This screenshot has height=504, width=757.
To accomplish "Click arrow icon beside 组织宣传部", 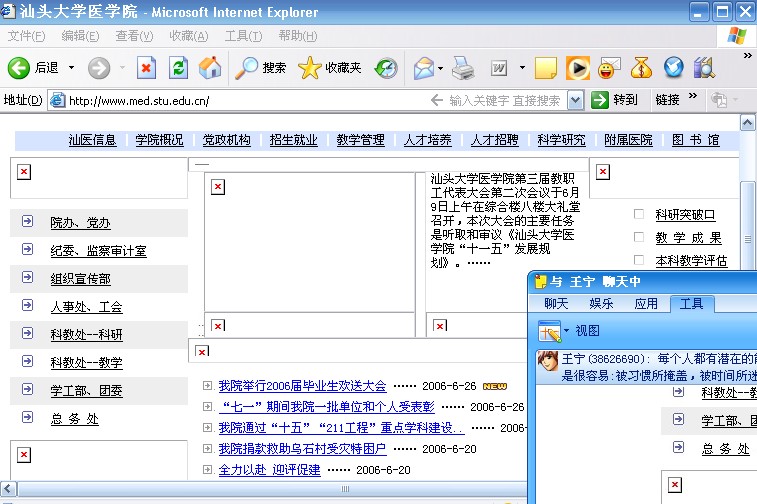I will 28,277.
